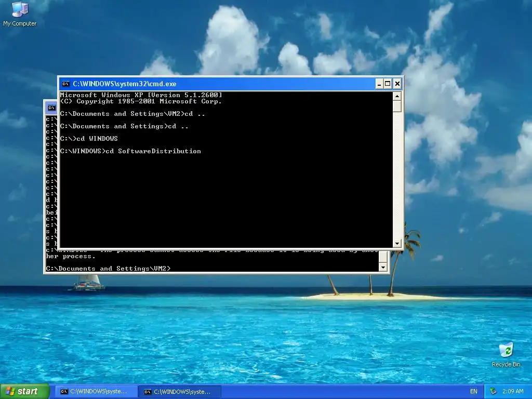Click the front window's scroll up arrow
Screen dimensions: 532x399
(397, 96)
